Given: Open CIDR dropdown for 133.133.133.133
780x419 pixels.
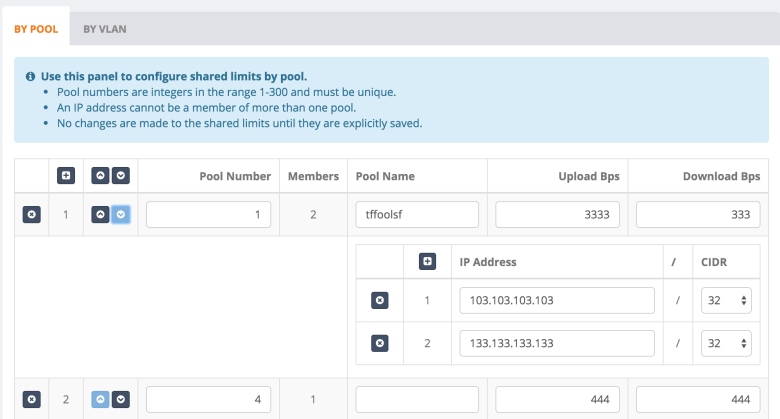Looking at the screenshot, I should (x=726, y=343).
